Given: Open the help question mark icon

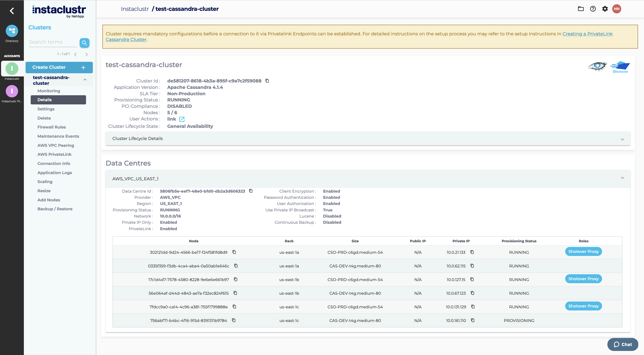Looking at the screenshot, I should click(x=593, y=9).
